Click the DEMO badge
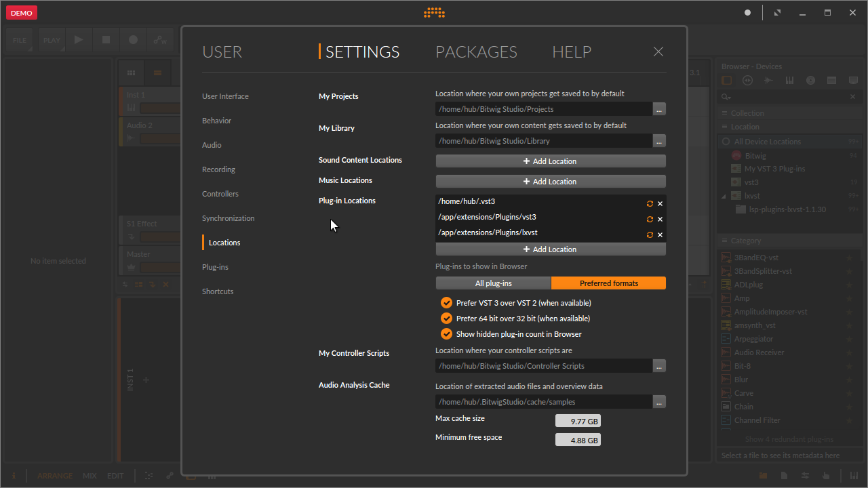The width and height of the screenshot is (868, 488). coord(22,13)
